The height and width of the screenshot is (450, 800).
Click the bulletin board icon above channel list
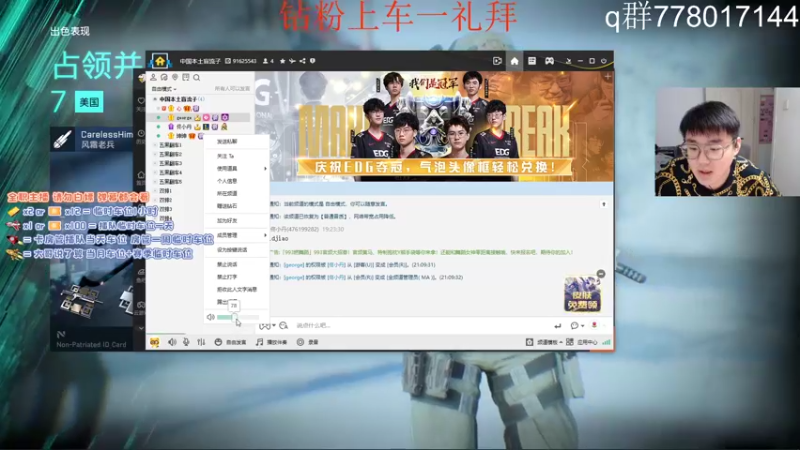pos(186,78)
